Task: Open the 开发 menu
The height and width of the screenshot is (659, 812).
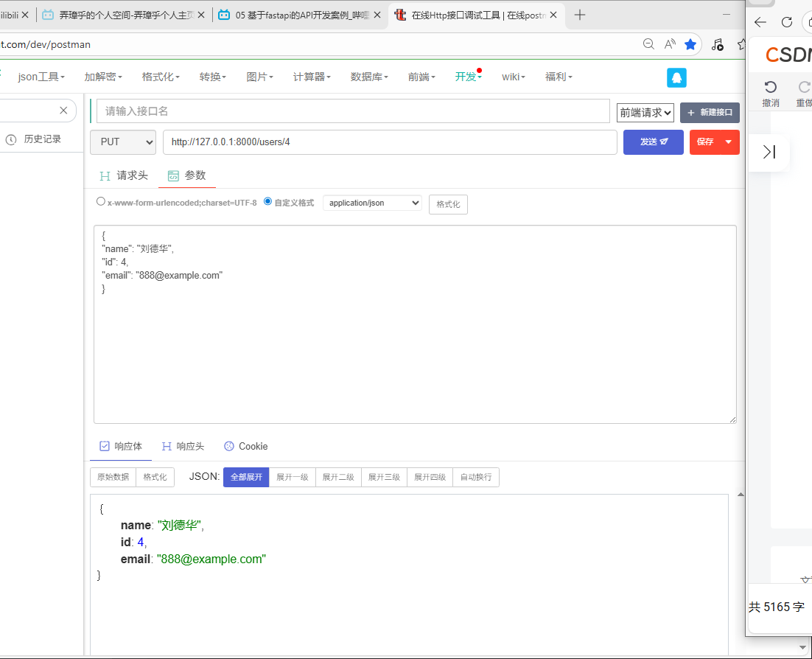Action: coord(468,77)
